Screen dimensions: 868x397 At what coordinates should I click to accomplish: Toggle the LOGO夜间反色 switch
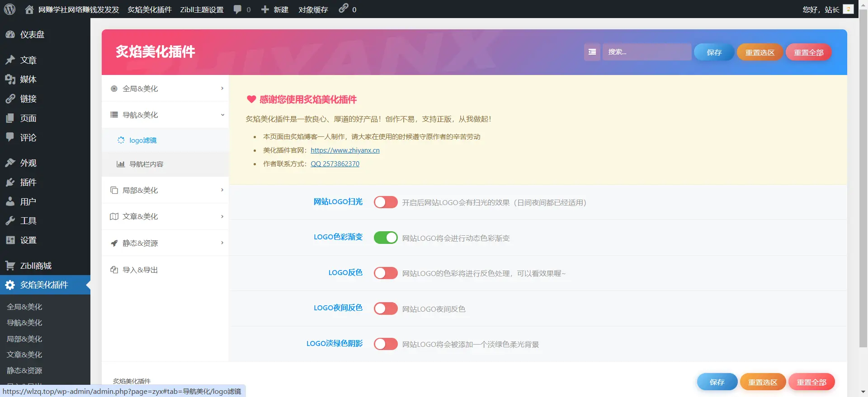pos(386,308)
